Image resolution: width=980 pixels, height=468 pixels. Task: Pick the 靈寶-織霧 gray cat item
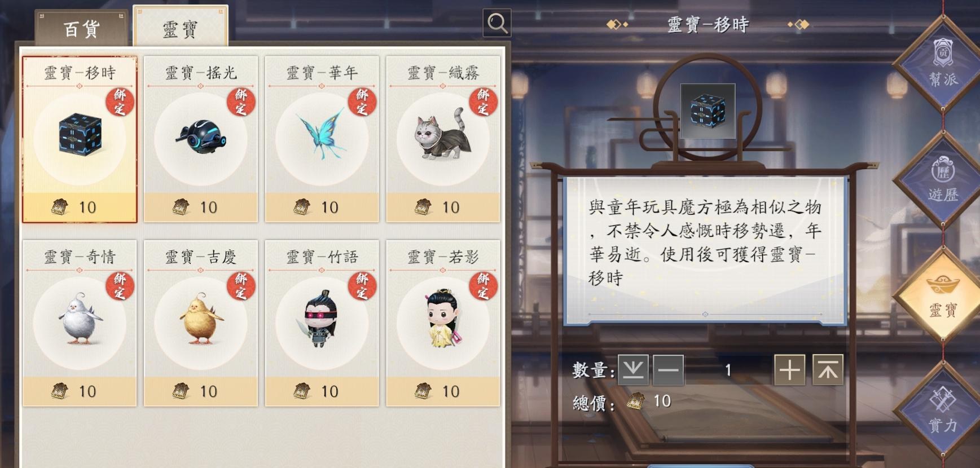[443, 139]
